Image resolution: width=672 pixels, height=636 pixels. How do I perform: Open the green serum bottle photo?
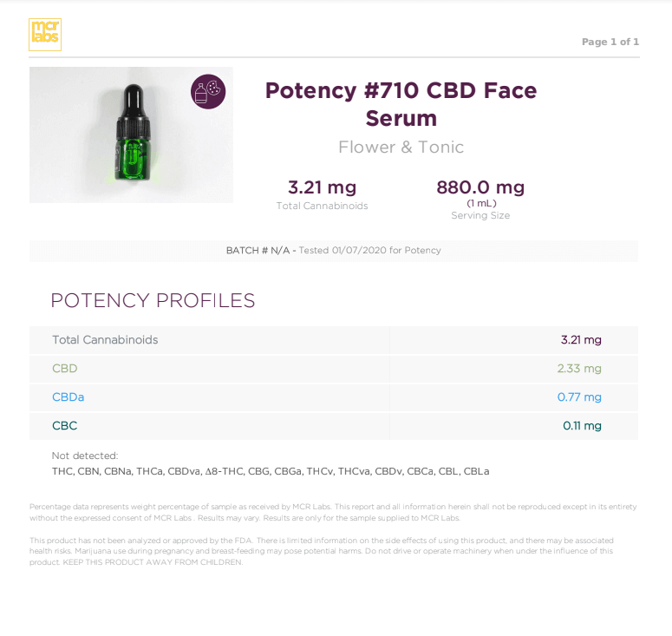click(x=131, y=134)
